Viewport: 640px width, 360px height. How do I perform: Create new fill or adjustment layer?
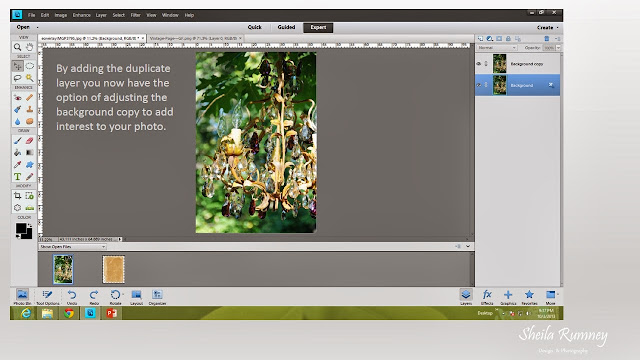tap(490, 38)
